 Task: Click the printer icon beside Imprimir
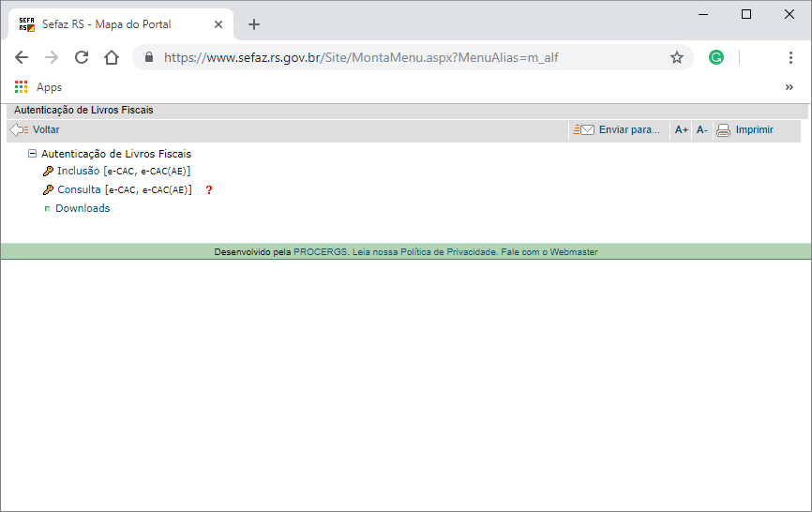724,130
